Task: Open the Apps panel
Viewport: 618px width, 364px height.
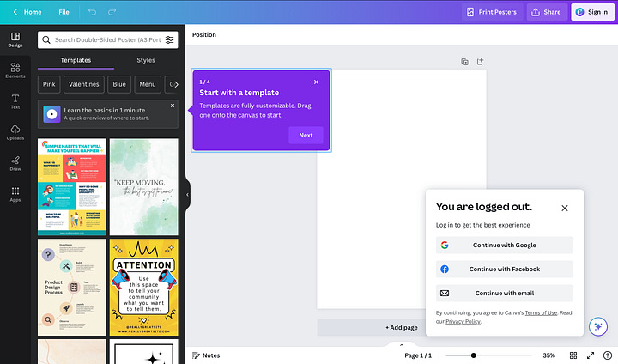Action: click(15, 194)
